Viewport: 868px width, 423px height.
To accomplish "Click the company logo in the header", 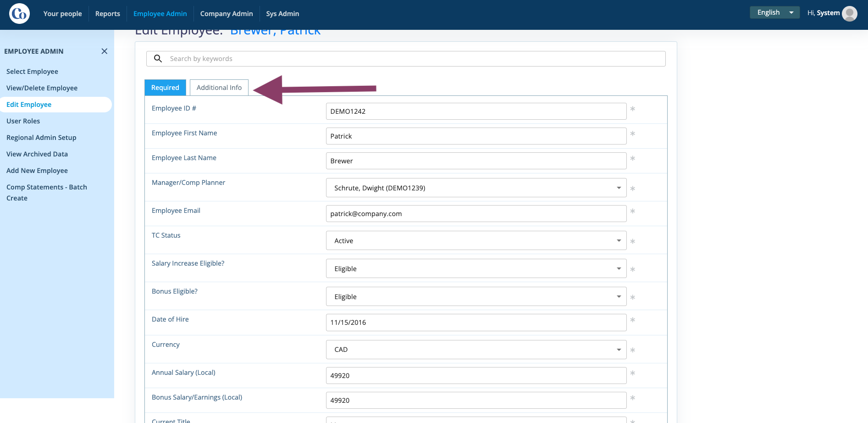I will tap(19, 14).
